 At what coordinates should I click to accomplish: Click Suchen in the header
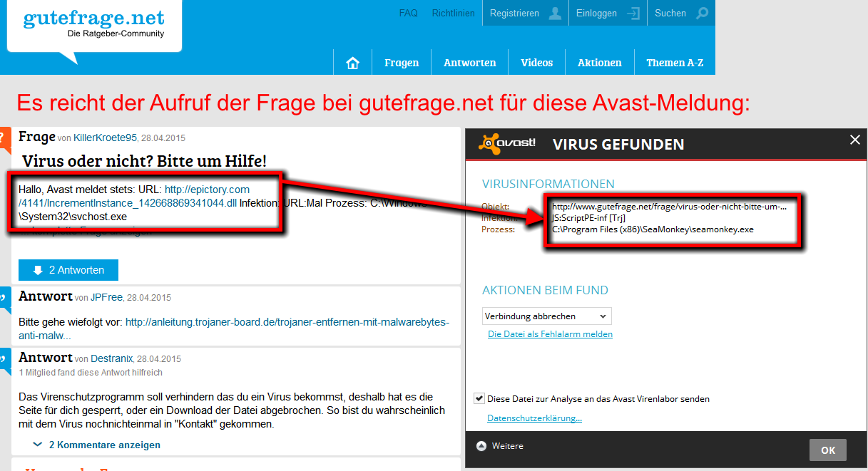pos(670,13)
